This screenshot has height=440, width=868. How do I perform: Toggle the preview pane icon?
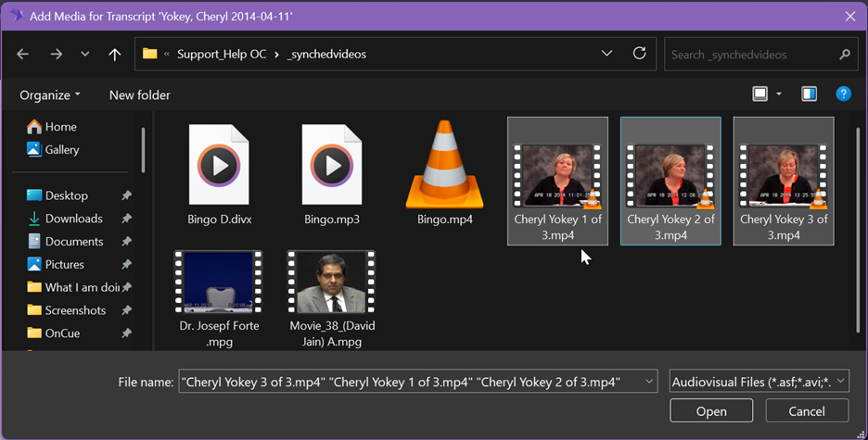point(810,94)
